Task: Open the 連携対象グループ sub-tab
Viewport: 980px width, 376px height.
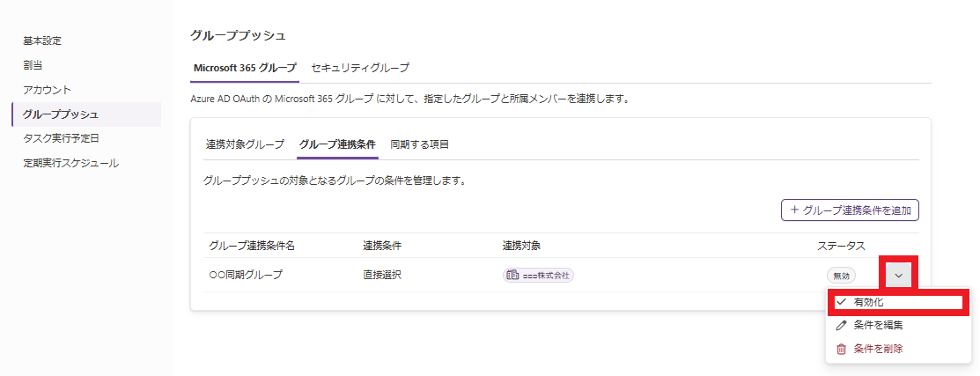Action: pyautogui.click(x=245, y=144)
